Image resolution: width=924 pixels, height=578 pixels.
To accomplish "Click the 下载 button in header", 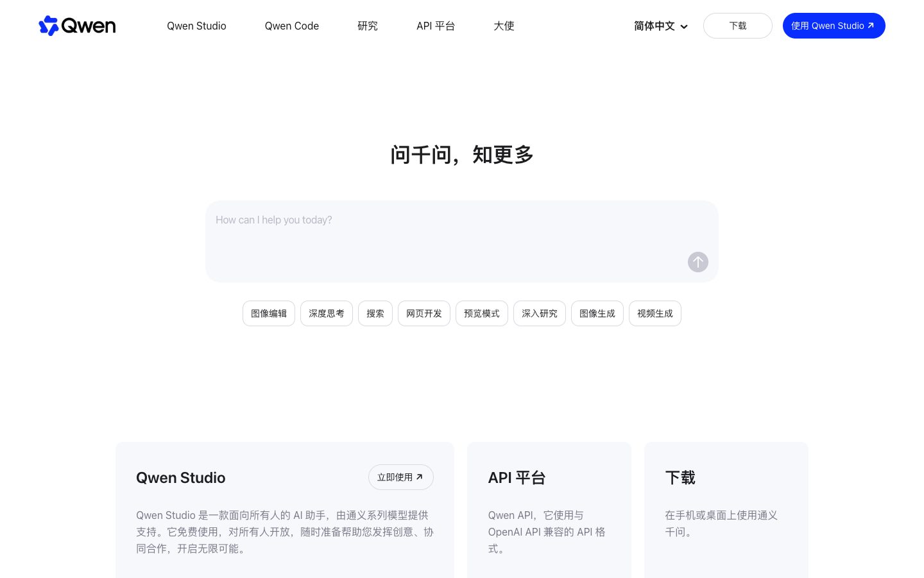I will 738,26.
